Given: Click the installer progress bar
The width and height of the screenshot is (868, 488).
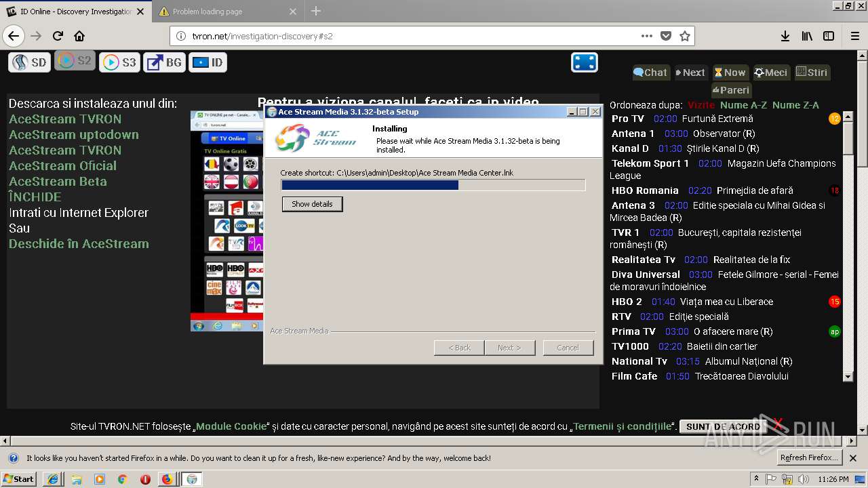Looking at the screenshot, I should 433,185.
